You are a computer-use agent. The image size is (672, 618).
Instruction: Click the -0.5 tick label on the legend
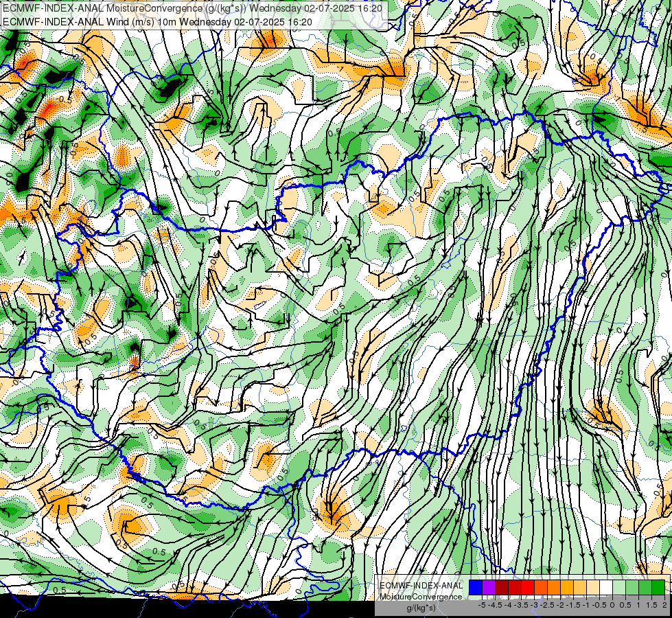tap(599, 605)
